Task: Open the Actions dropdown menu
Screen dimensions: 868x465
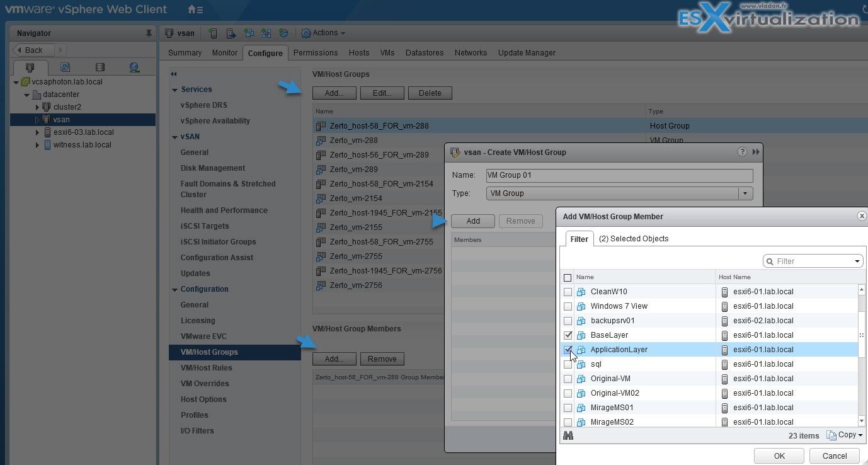Action: tap(323, 33)
